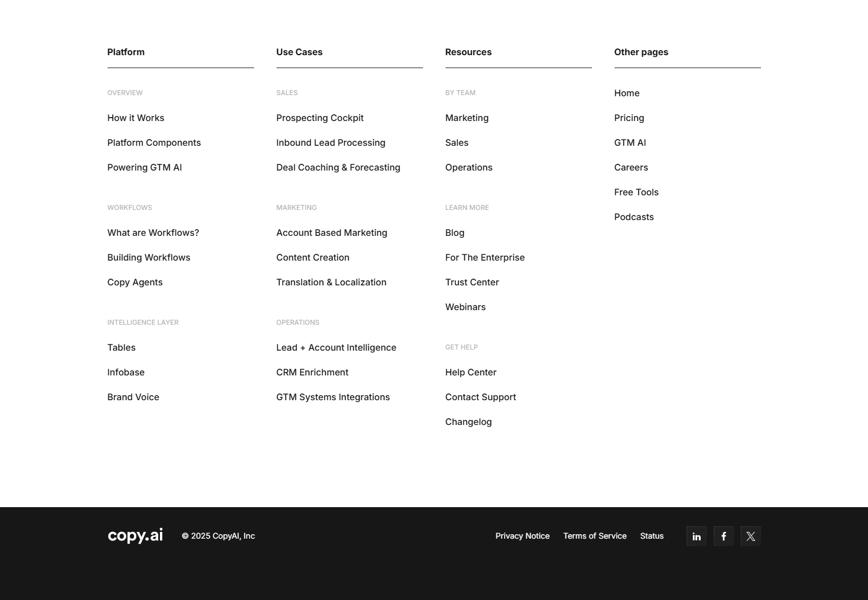868x600 pixels.
Task: Contact Support via the footer
Action: point(480,397)
